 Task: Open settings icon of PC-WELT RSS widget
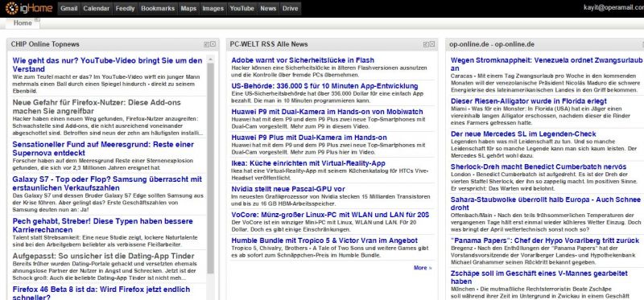tap(426, 44)
